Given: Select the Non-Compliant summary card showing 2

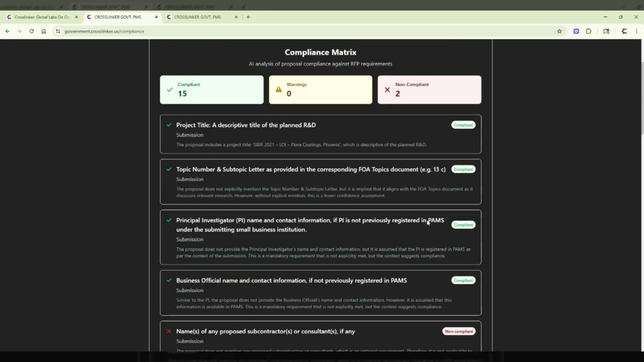Looking at the screenshot, I should coord(429,89).
